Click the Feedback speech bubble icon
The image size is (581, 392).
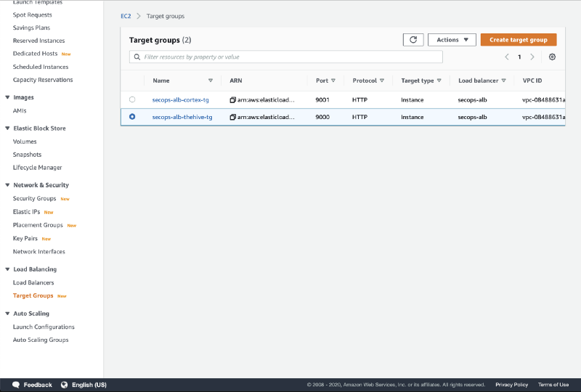click(15, 385)
